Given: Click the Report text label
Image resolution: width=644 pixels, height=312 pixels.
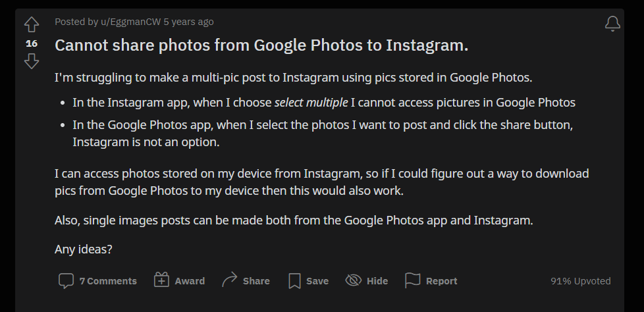Looking at the screenshot, I should click(442, 281).
